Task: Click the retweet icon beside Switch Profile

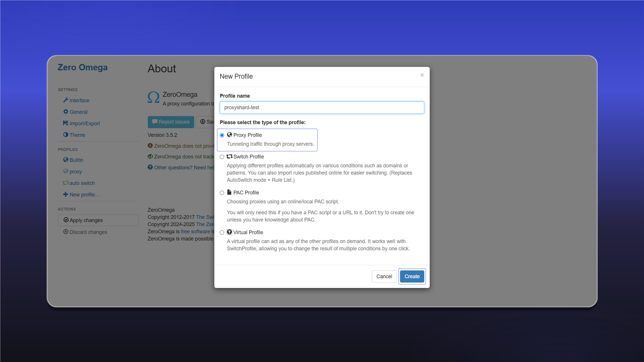Action: pyautogui.click(x=229, y=157)
